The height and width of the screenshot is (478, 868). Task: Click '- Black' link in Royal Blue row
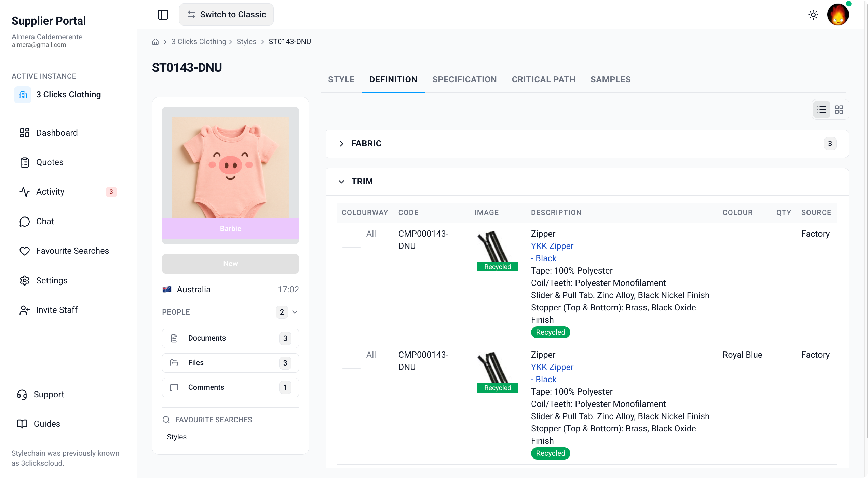544,380
